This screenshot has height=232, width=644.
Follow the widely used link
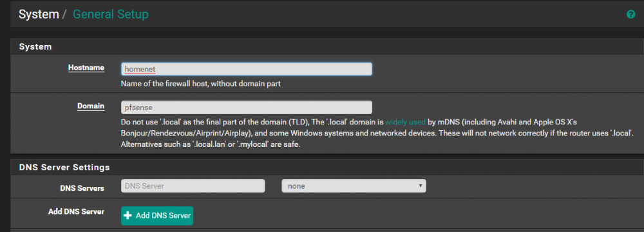tap(405, 122)
